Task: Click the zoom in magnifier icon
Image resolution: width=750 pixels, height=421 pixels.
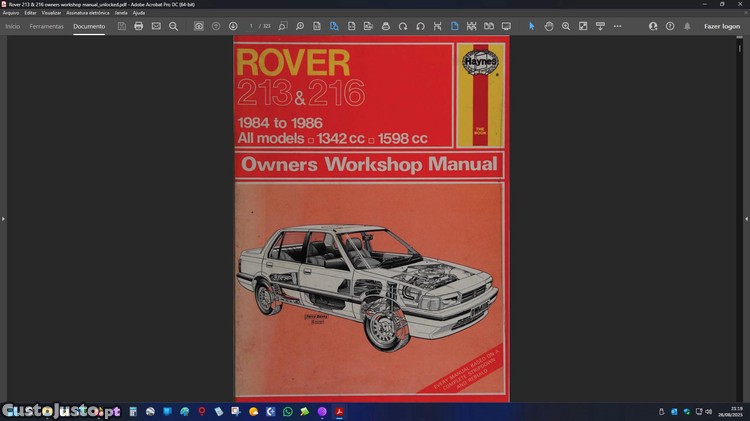Action: (566, 26)
